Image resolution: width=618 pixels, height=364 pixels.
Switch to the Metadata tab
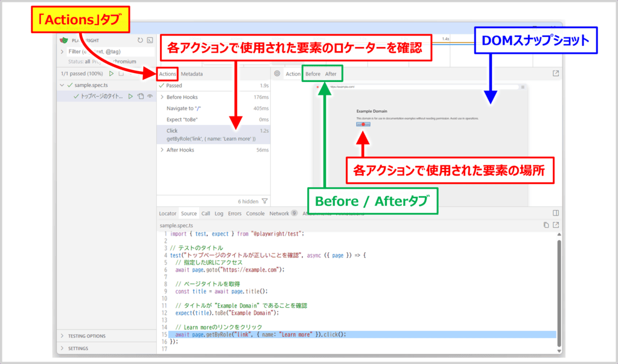click(x=191, y=74)
